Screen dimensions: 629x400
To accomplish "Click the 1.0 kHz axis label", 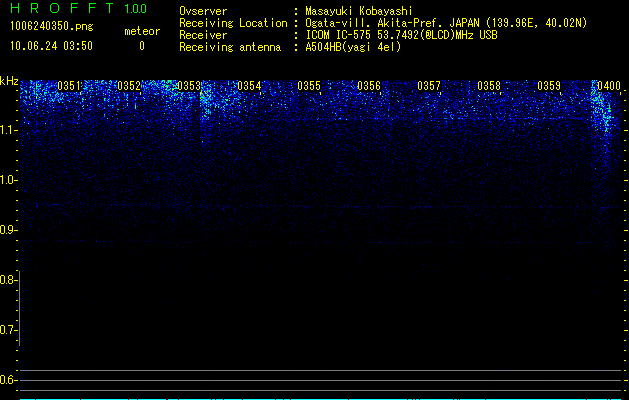I will click(x=8, y=180).
